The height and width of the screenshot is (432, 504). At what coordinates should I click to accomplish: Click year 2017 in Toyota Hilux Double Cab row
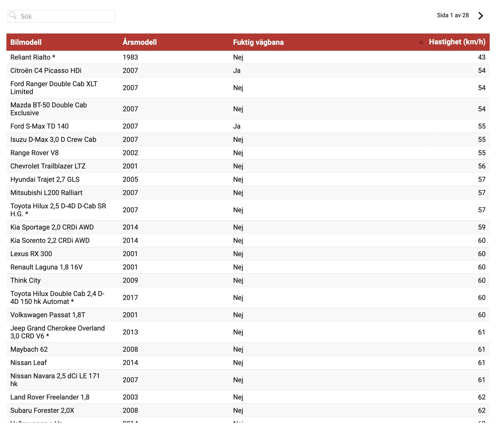(130, 298)
